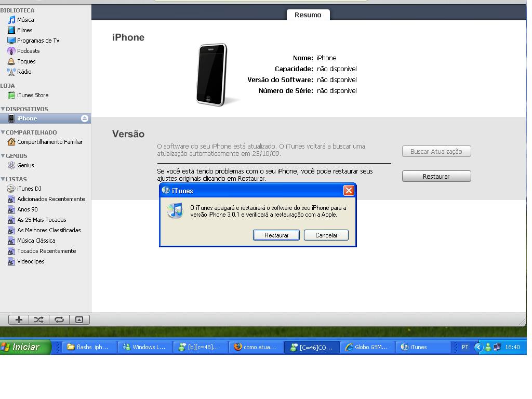Click Cancelar in the iTunes dialog
The width and height of the screenshot is (532, 399).
point(326,235)
